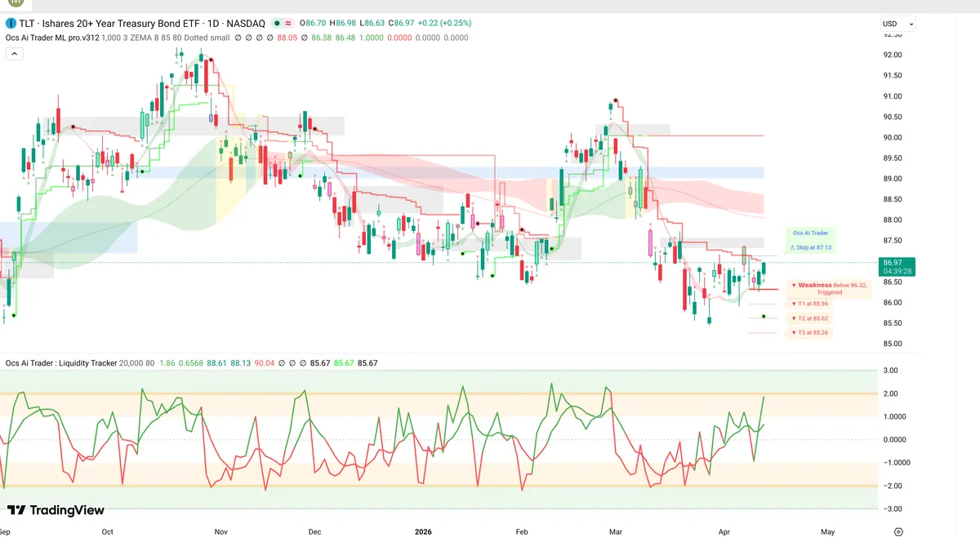Click the pink wave data-mode icon

point(289,24)
